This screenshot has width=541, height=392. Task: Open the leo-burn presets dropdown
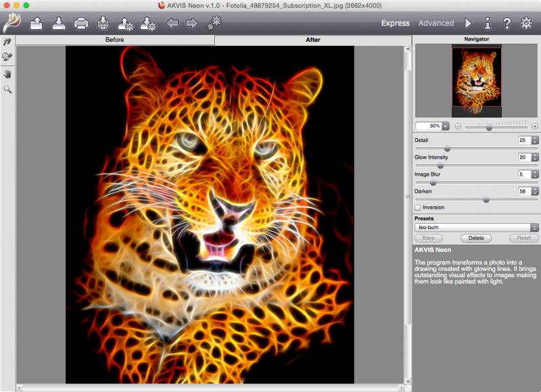pyautogui.click(x=476, y=228)
